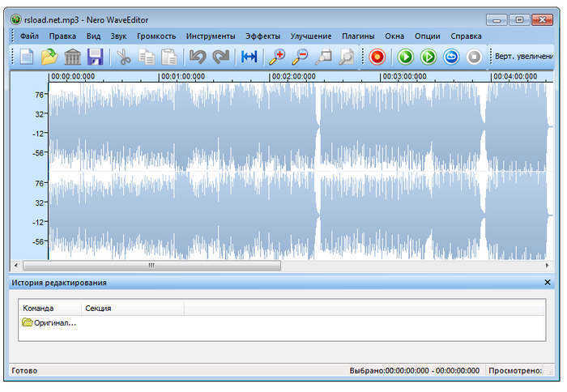This screenshot has height=392, width=567.
Task: Click the 00:02:00:000 timeline marker
Action: click(x=293, y=76)
